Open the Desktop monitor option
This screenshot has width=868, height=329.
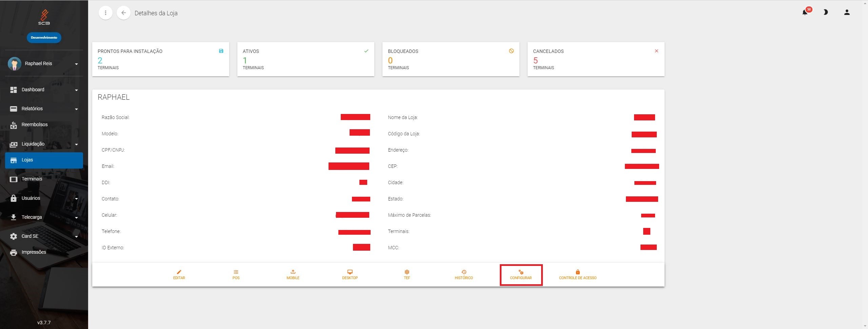pos(350,275)
